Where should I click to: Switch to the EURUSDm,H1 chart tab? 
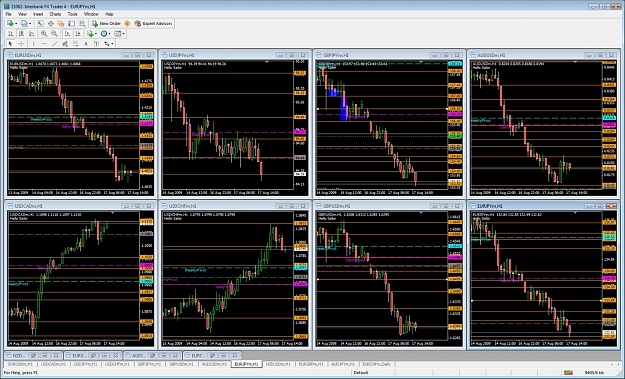pyautogui.click(x=20, y=364)
